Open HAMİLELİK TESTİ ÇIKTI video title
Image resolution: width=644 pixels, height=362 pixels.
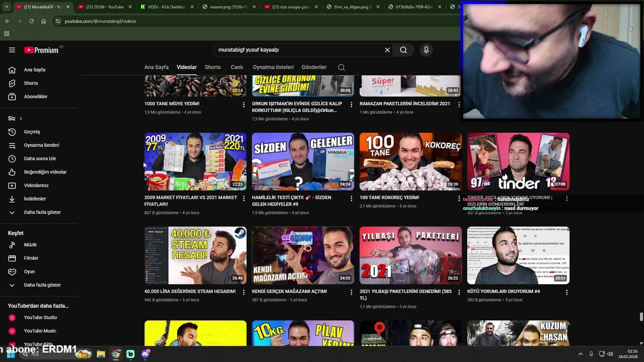tap(292, 201)
